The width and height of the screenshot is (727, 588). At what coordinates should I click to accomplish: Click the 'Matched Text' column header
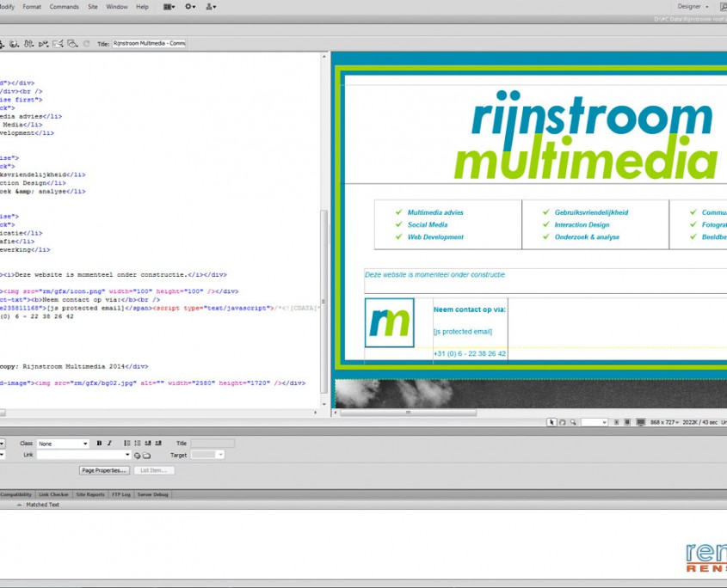pos(43,505)
